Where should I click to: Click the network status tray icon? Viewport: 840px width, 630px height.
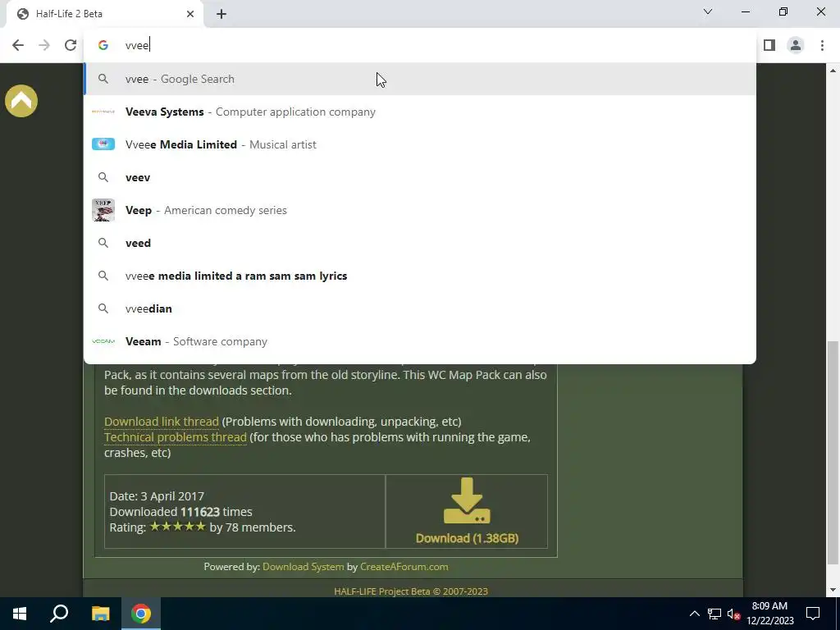(714, 614)
